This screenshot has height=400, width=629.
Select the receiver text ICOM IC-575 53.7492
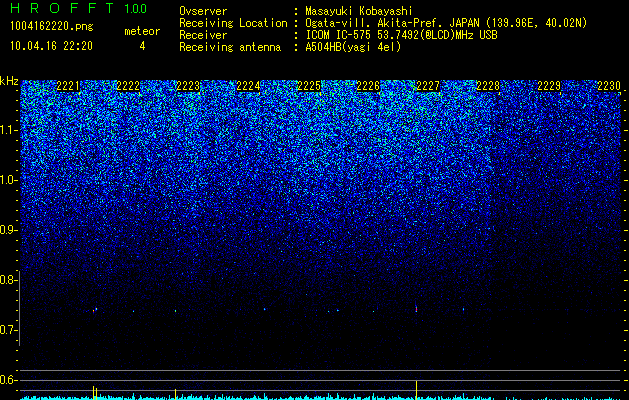[x=401, y=35]
